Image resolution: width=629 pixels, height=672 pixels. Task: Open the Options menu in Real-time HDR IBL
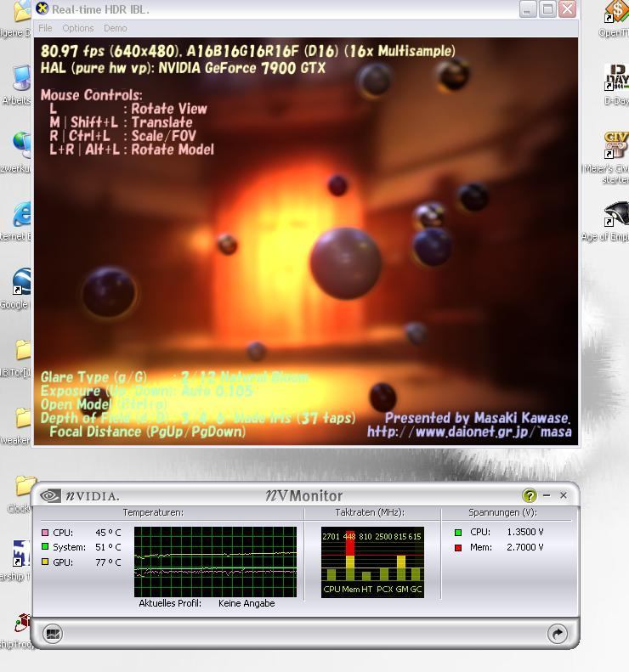[x=78, y=28]
